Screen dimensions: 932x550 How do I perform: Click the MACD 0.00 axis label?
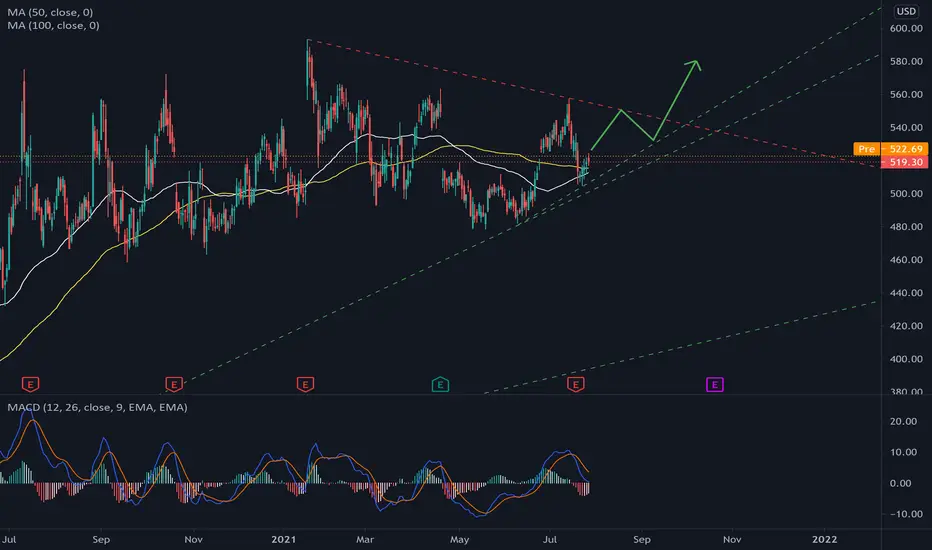click(900, 483)
